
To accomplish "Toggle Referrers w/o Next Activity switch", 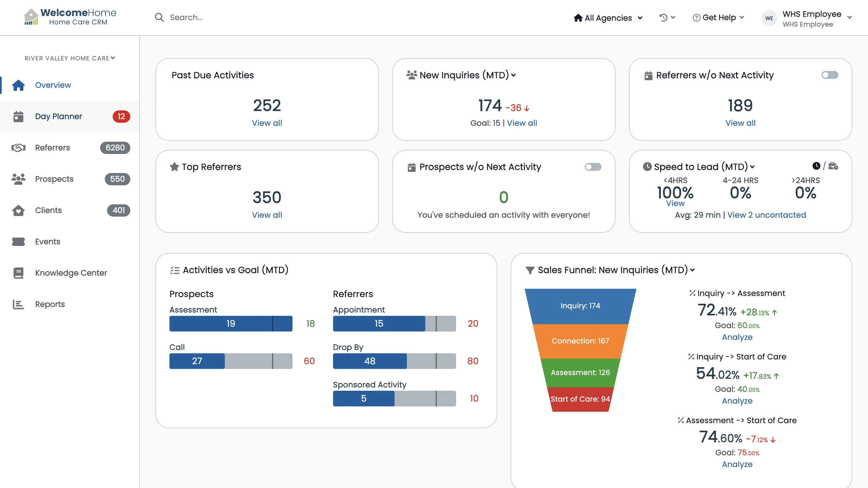I will pyautogui.click(x=830, y=75).
